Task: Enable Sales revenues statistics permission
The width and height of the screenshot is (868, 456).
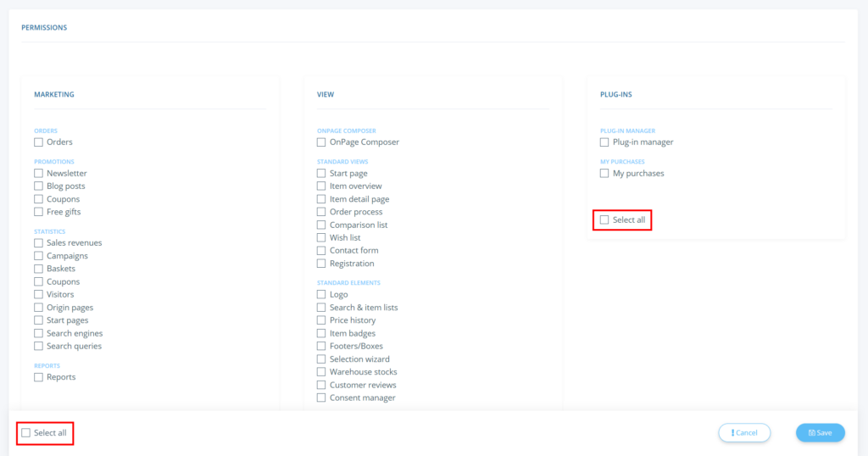Action: tap(38, 243)
